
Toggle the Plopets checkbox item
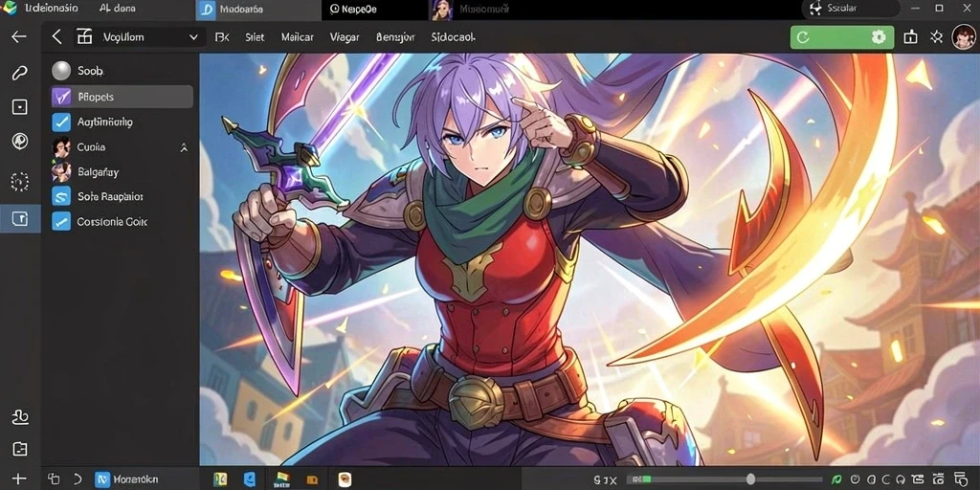[x=122, y=97]
